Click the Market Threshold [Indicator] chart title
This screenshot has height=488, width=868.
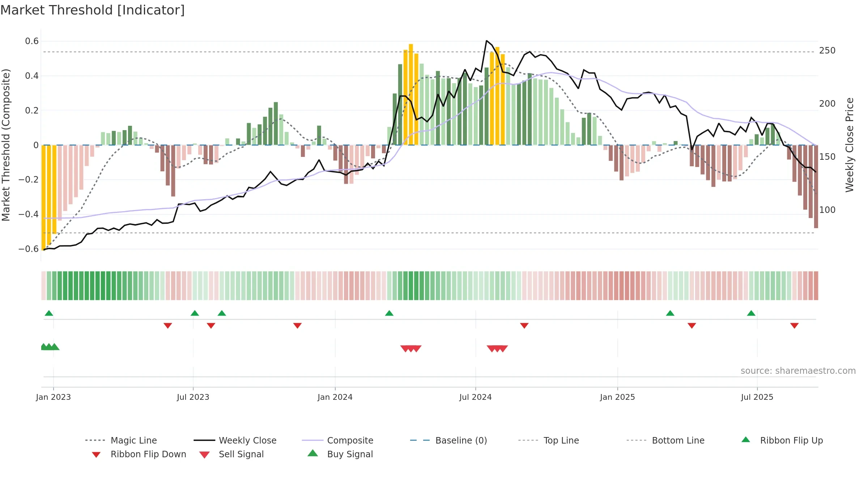pos(93,10)
